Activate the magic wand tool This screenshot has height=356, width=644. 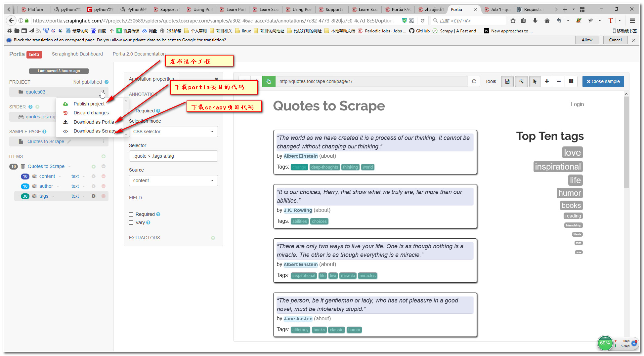(521, 81)
